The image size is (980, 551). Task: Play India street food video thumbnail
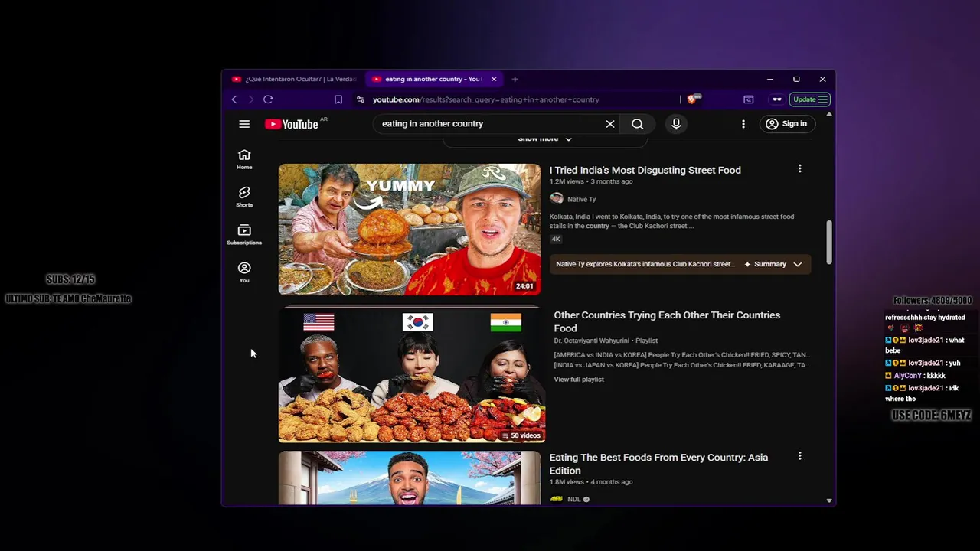[410, 230]
